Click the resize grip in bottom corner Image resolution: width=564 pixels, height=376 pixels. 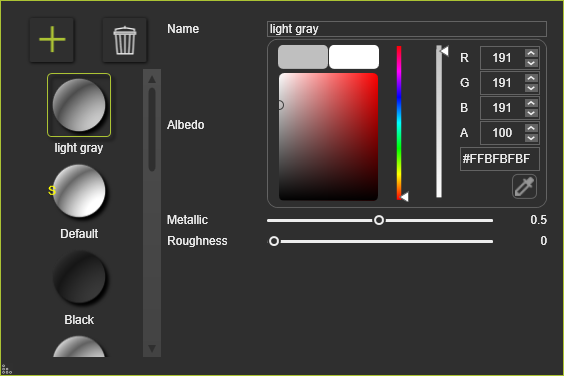click(6, 370)
